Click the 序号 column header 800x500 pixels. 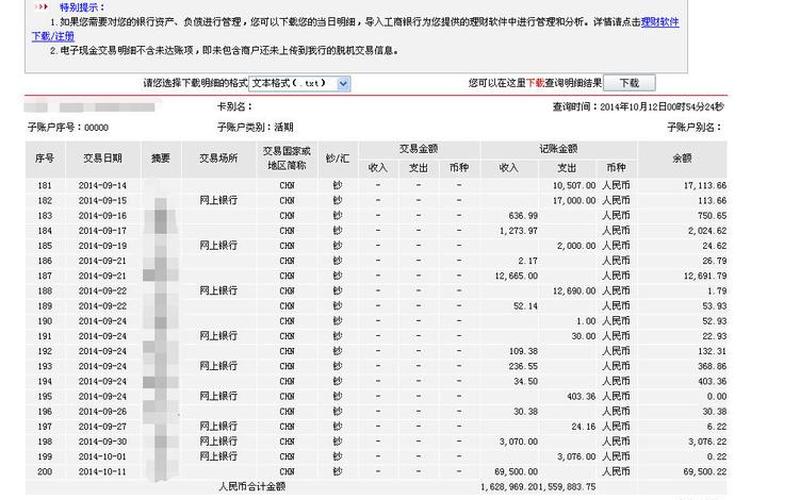(x=44, y=158)
